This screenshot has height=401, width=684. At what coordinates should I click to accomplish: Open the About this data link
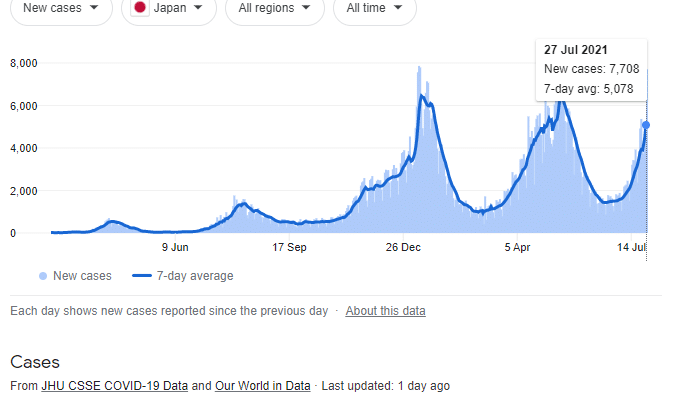385,311
